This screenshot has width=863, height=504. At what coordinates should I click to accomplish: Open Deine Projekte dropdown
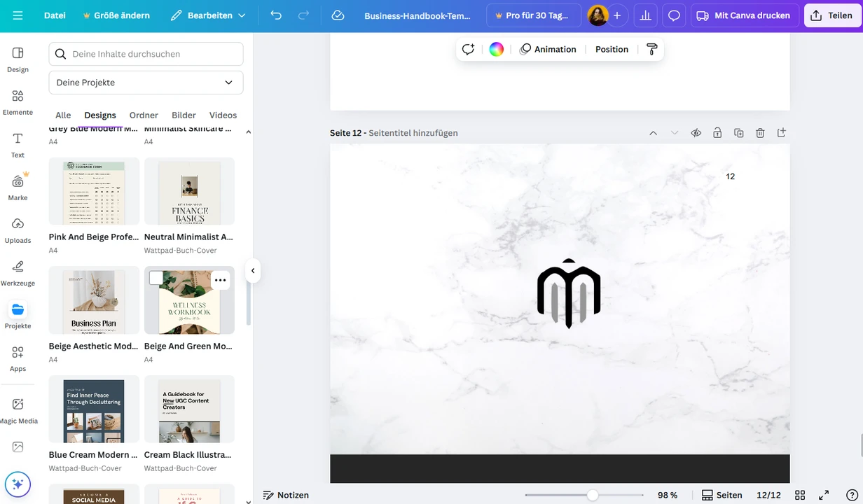pos(146,83)
